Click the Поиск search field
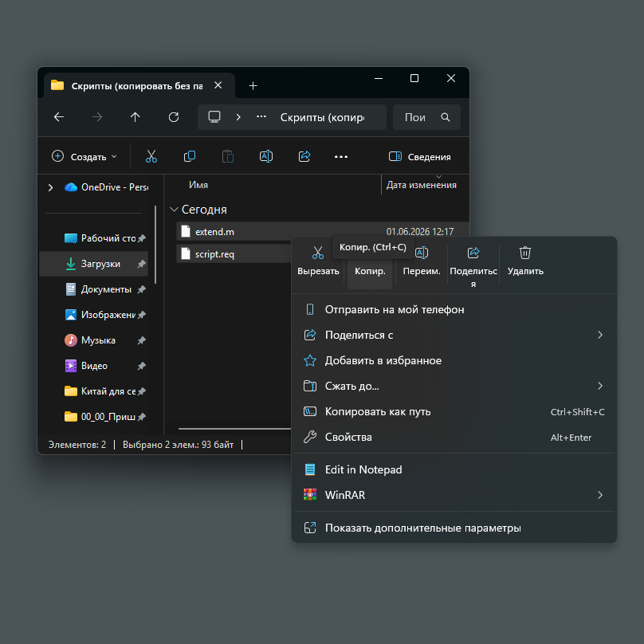The height and width of the screenshot is (644, 644). [x=426, y=117]
